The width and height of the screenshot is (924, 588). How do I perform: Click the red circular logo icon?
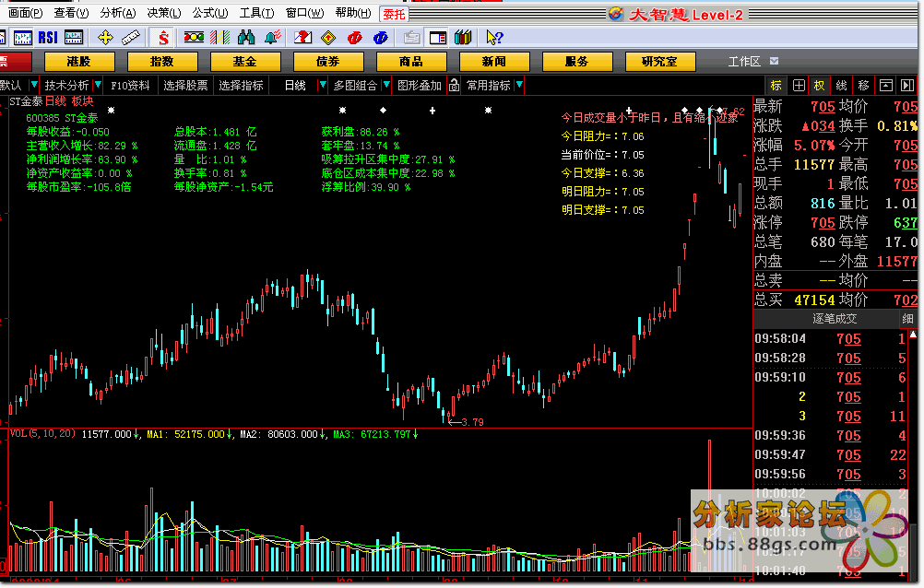point(355,38)
